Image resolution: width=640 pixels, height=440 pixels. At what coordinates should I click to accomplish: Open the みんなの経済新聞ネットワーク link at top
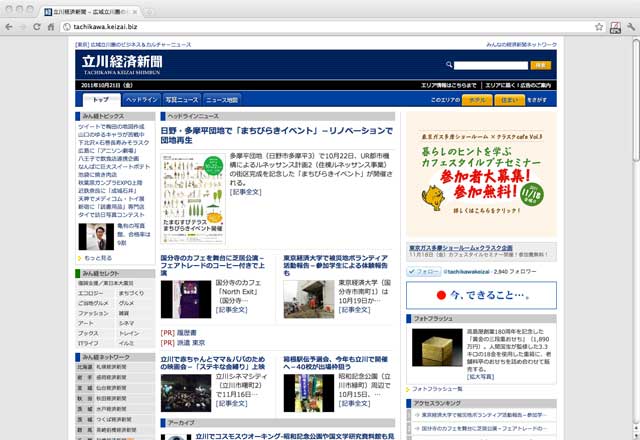[x=521, y=44]
